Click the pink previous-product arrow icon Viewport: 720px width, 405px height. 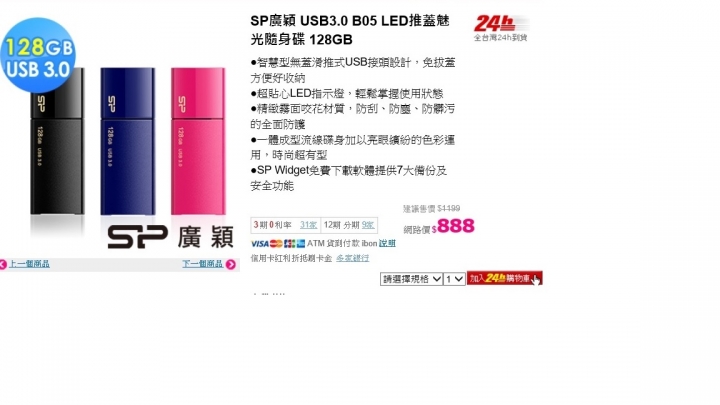[3, 264]
